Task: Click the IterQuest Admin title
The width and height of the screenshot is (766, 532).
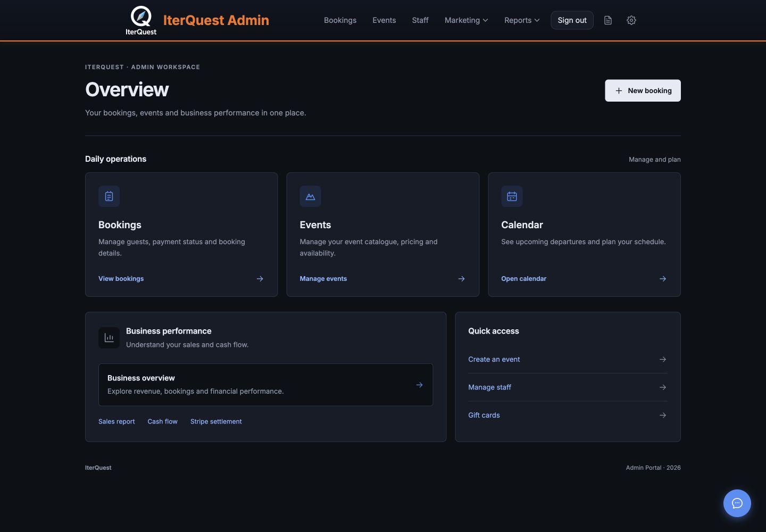Action: (216, 20)
